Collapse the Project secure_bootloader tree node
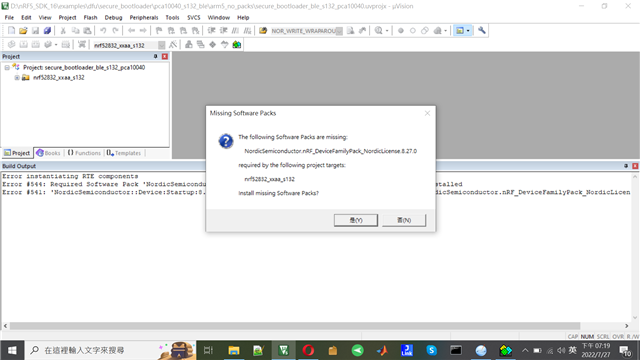 click(7, 67)
